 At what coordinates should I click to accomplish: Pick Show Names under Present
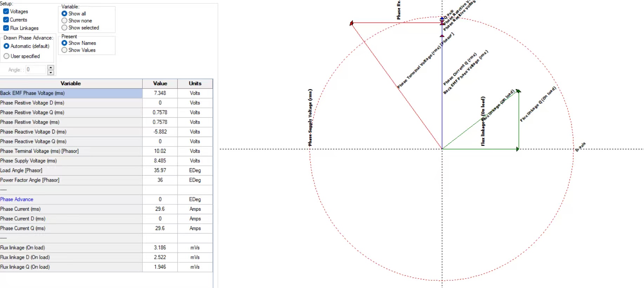point(64,43)
